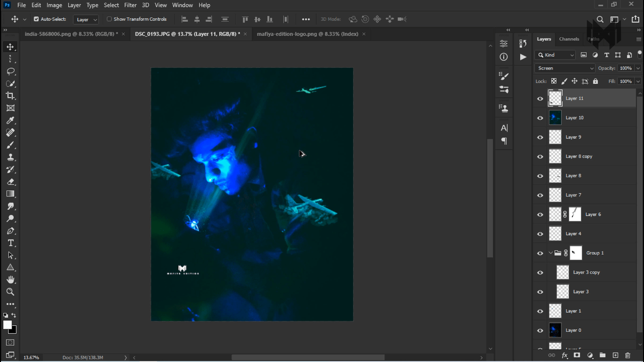The width and height of the screenshot is (644, 362).
Task: Toggle the Auto-Select checkbox
Action: click(x=36, y=19)
